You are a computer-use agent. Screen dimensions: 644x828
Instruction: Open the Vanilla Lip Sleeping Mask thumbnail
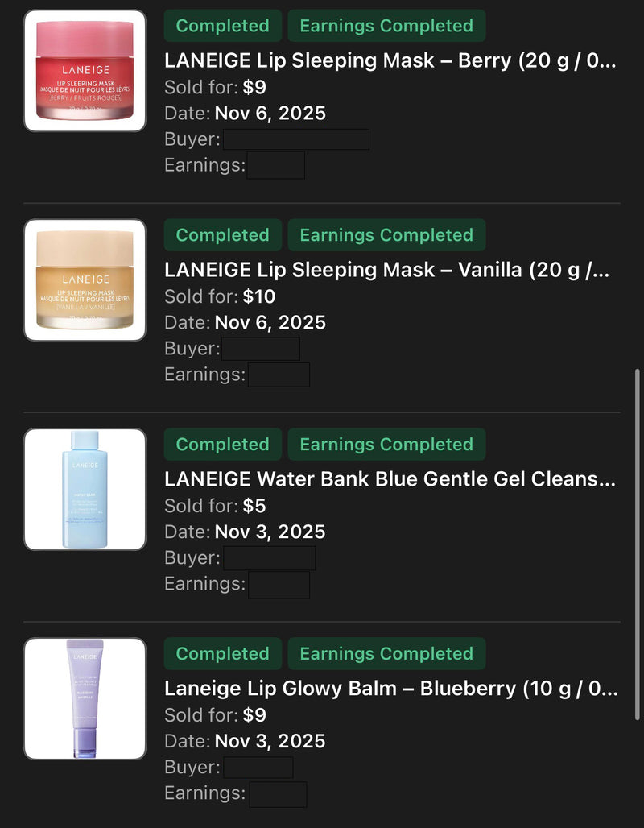point(85,280)
